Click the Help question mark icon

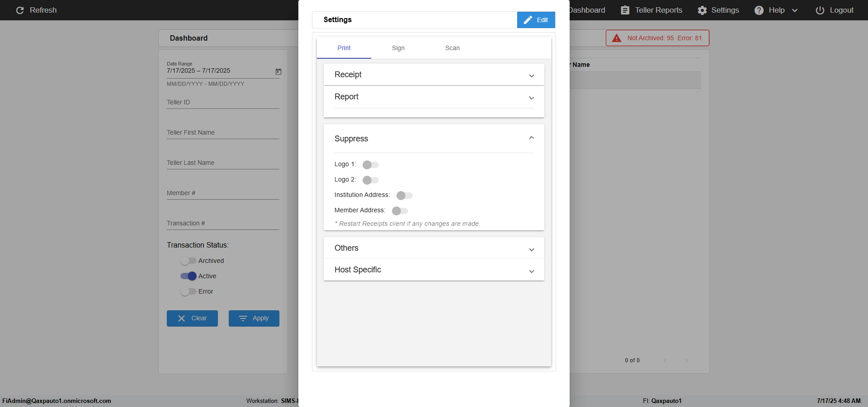pos(759,10)
